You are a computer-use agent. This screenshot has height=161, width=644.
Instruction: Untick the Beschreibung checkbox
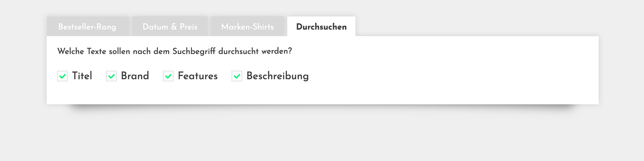point(237,76)
